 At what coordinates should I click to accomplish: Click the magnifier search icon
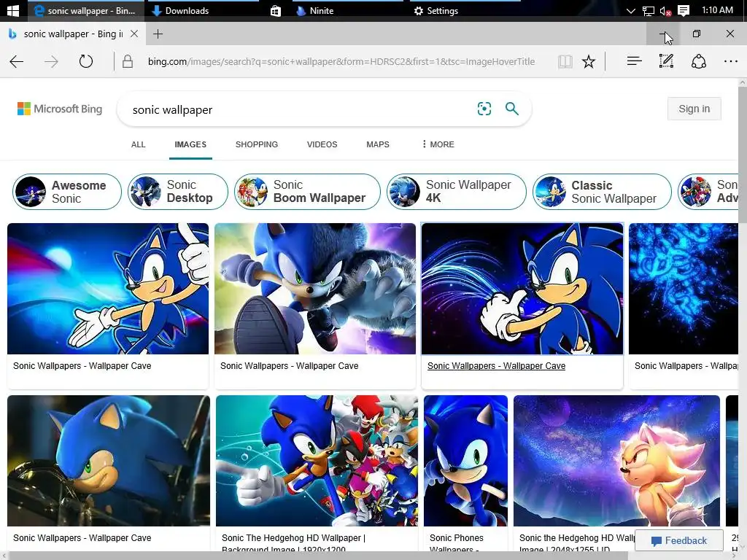point(511,109)
